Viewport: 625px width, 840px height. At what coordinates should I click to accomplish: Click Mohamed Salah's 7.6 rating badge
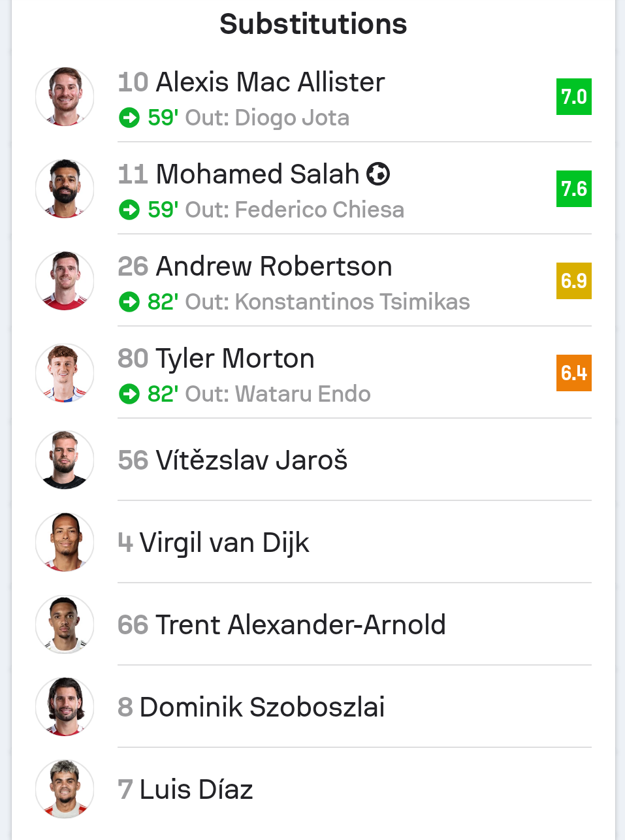(x=573, y=189)
